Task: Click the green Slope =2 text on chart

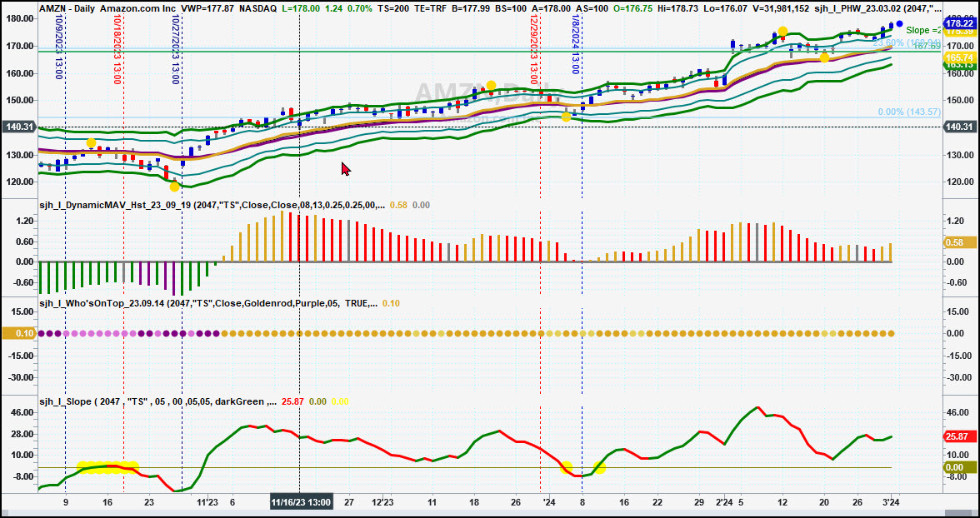Action: coord(923,30)
